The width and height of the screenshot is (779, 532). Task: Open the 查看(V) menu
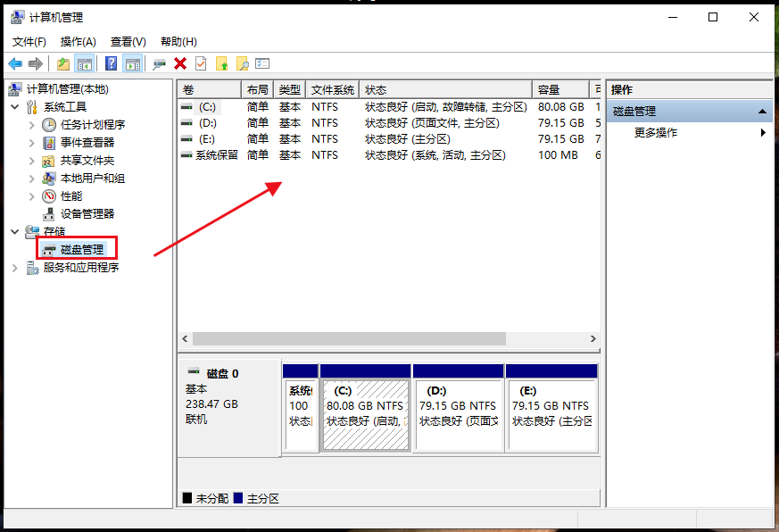click(x=128, y=42)
